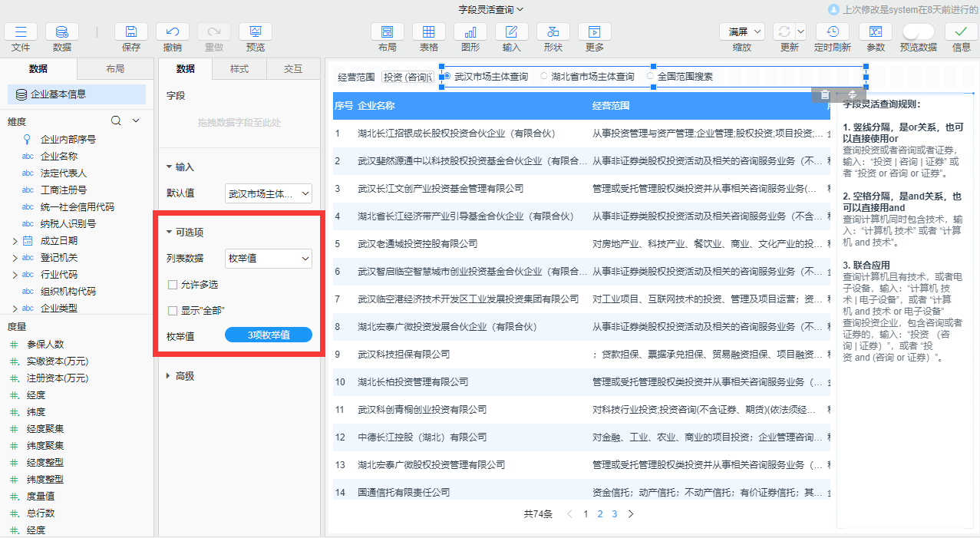Viewport: 980px width, 538px height.
Task: Open the 图形 chart component icon
Action: (x=469, y=32)
